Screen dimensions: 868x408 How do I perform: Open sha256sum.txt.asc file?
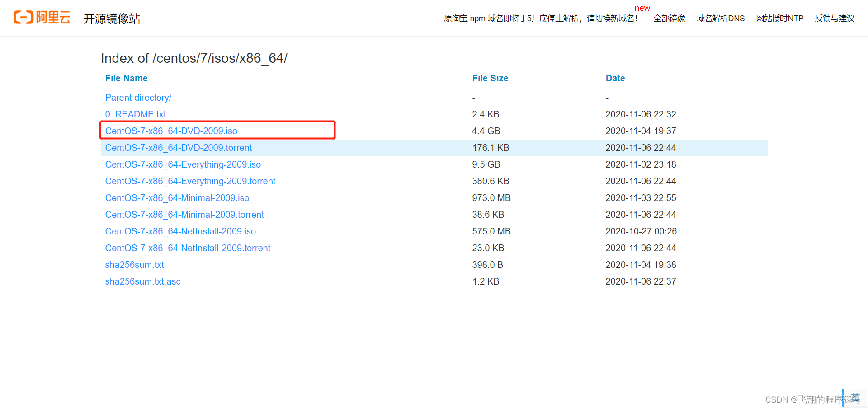click(x=143, y=281)
